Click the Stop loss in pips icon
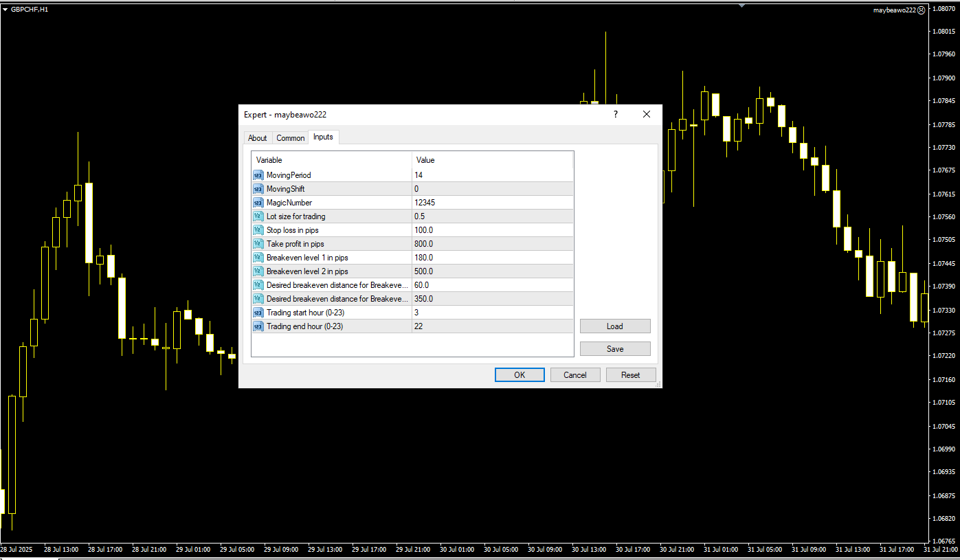 (258, 230)
